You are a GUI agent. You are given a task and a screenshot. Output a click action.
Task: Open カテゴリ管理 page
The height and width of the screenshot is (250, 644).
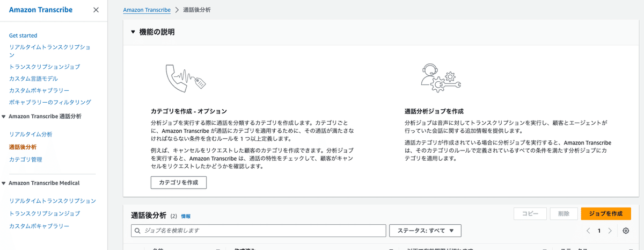pos(25,160)
